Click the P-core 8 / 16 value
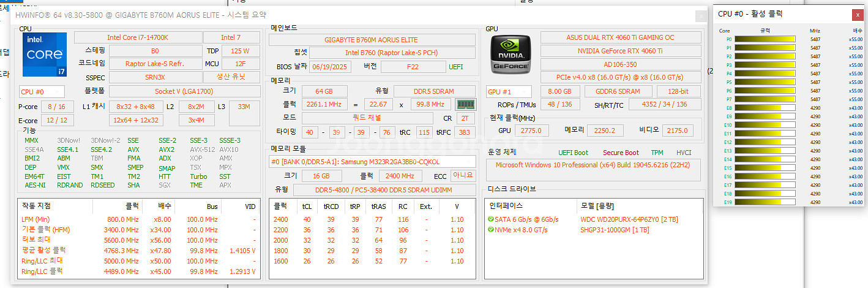The width and height of the screenshot is (868, 288). pyautogui.click(x=56, y=107)
